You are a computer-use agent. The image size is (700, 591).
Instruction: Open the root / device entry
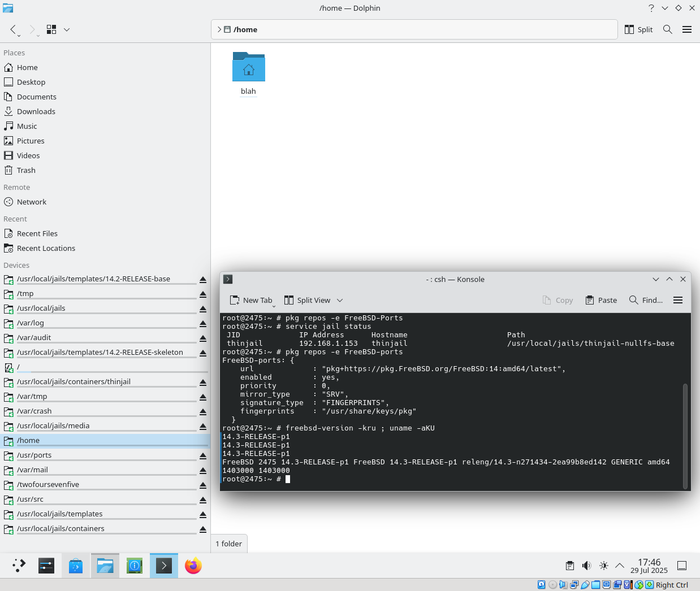click(105, 367)
